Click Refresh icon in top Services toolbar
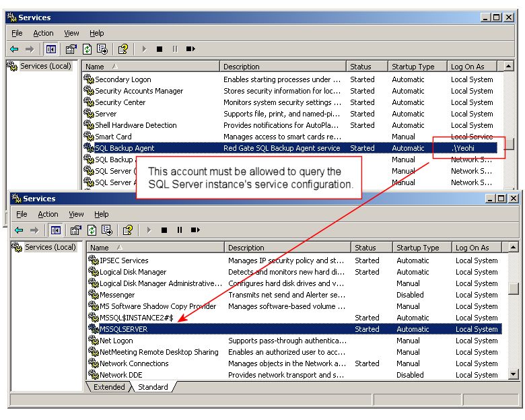Screen dimensions: 525x420 click(x=87, y=49)
